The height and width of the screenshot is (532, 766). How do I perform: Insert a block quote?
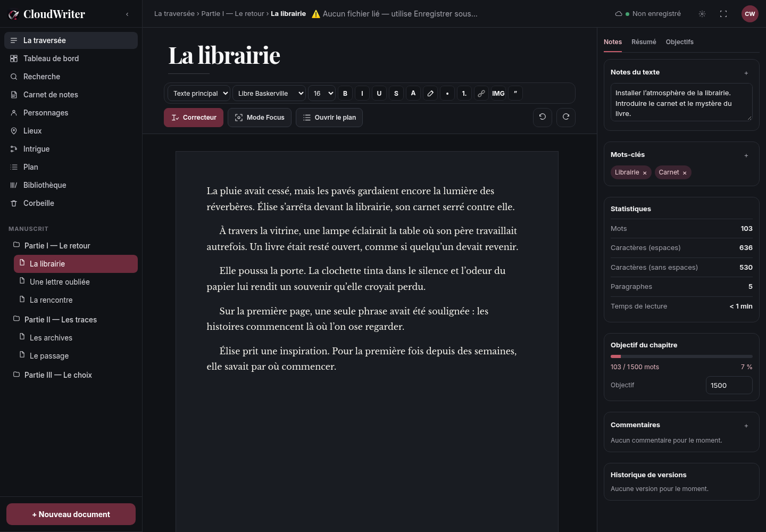515,94
